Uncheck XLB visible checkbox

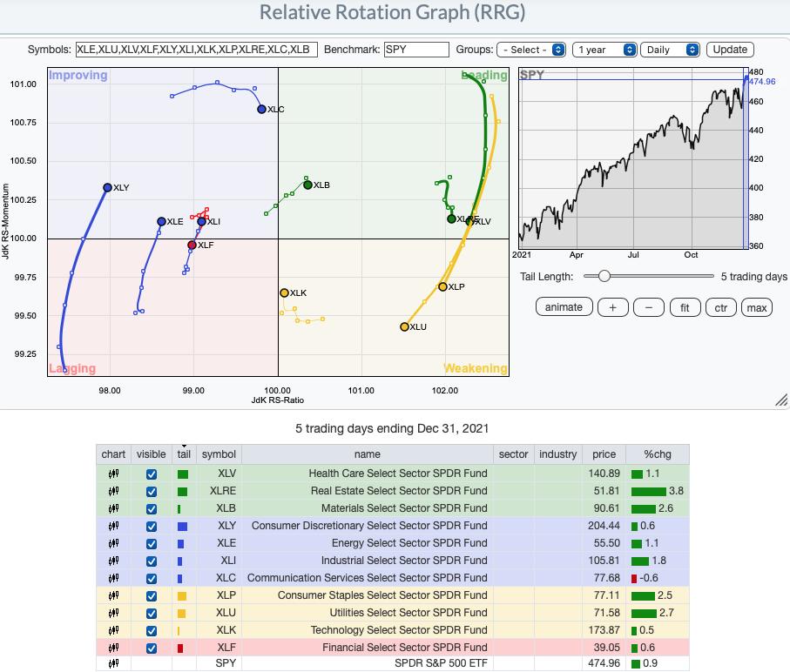pos(152,509)
